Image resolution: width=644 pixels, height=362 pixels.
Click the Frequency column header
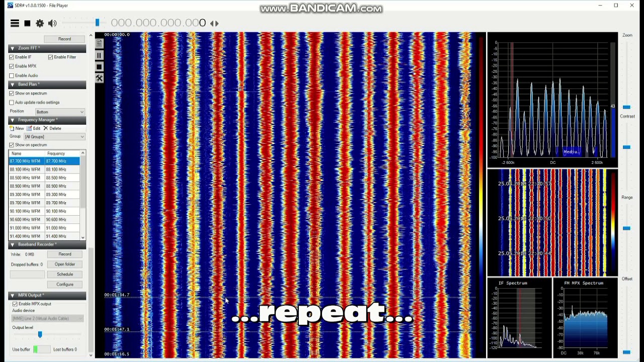point(62,153)
